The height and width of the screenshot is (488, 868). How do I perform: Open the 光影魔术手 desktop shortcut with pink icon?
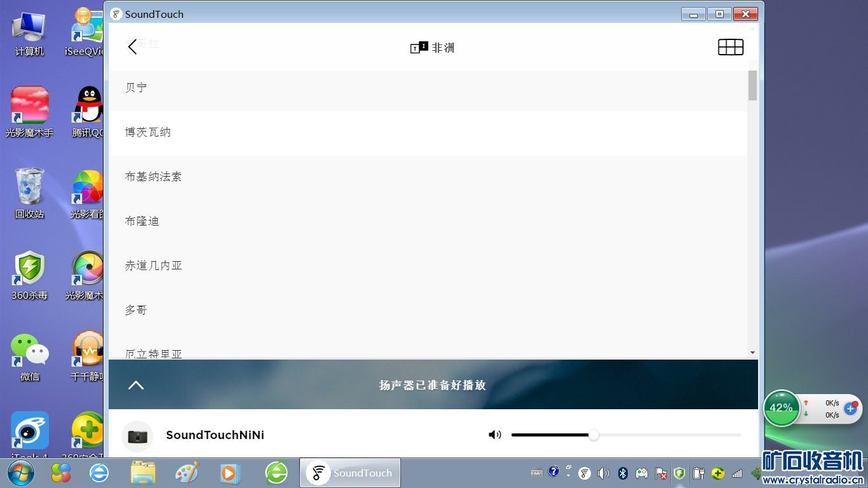tap(29, 112)
